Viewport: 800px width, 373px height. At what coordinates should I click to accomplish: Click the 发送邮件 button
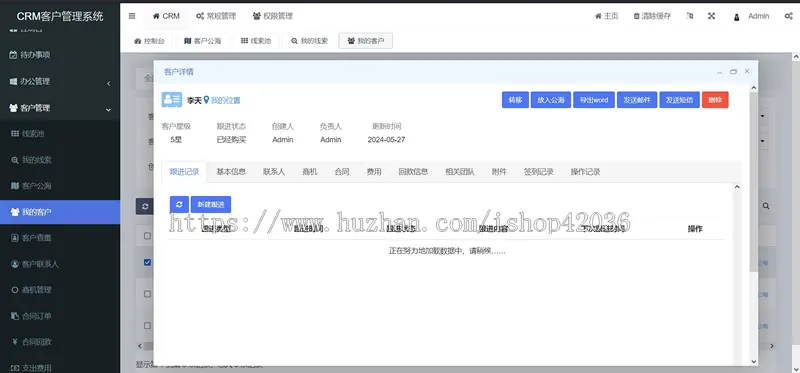637,100
